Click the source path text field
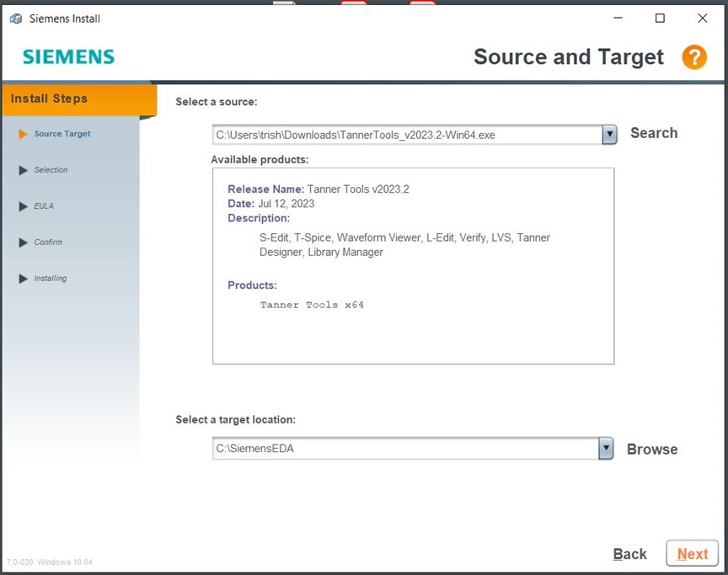This screenshot has height=575, width=728. point(406,134)
